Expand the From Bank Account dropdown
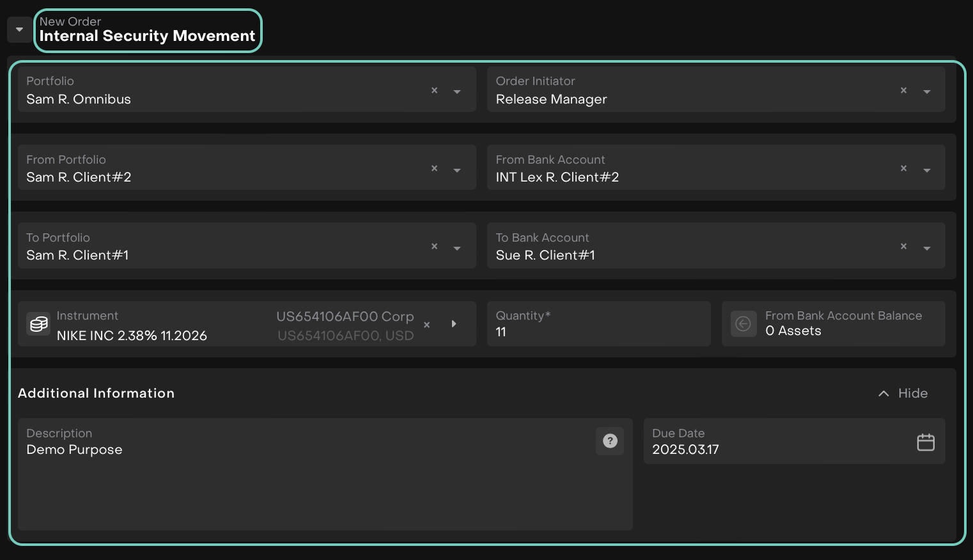Screen dimensions: 973x560 (x=926, y=170)
